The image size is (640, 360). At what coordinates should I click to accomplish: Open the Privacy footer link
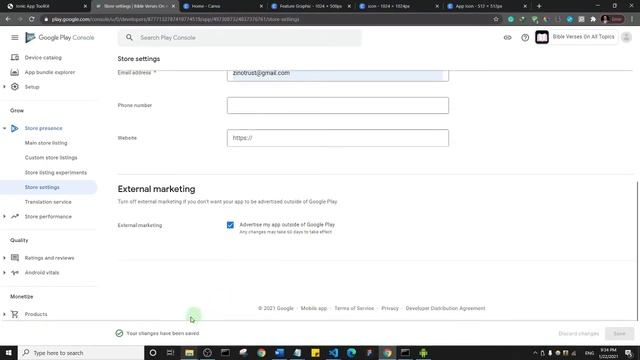click(390, 308)
